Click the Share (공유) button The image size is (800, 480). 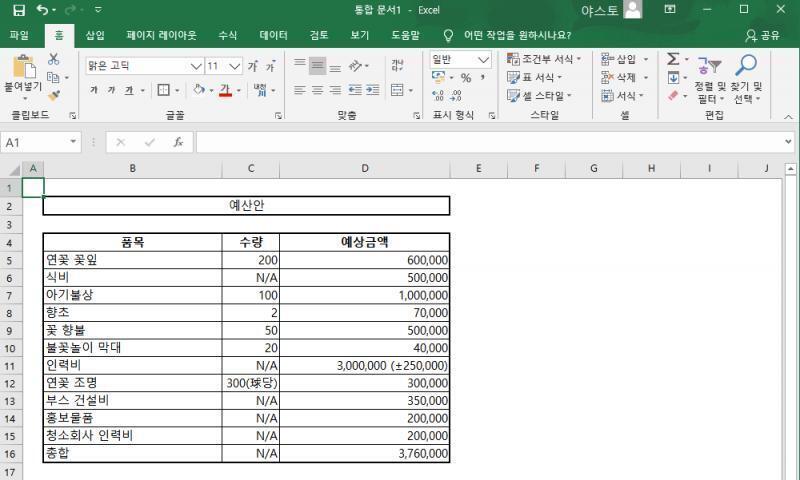(763, 35)
